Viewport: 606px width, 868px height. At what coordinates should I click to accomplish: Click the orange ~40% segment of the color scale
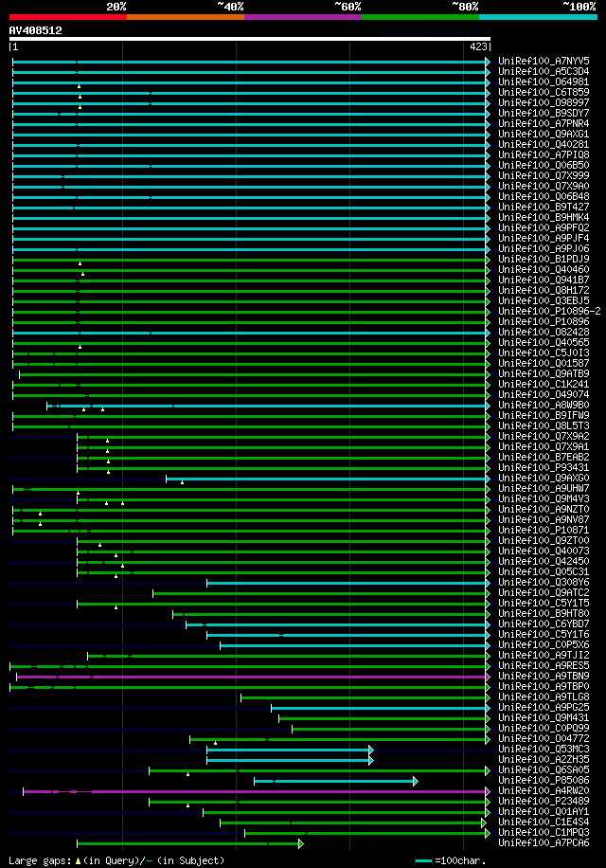point(186,17)
